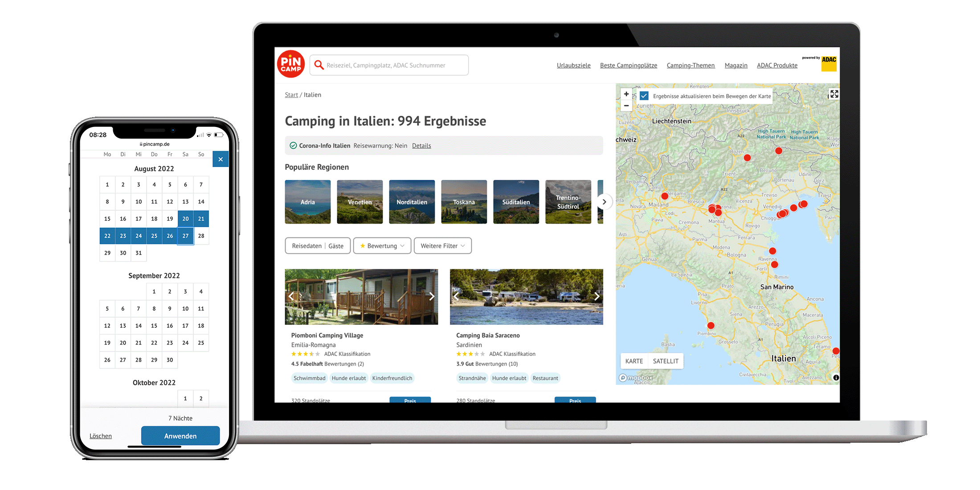Select August 28 on phone calendar
The width and height of the screenshot is (980, 490).
tap(201, 236)
